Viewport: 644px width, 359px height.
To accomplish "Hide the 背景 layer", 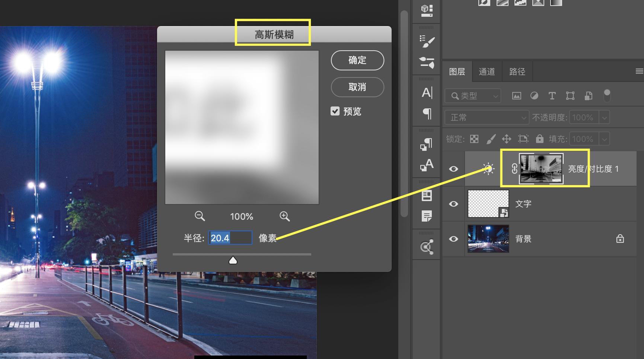I will pos(453,239).
